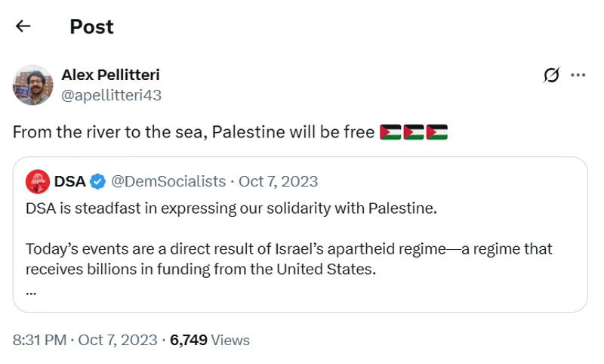This screenshot has height=364, width=604.
Task: Click the Alex Pellitteri display name
Action: [110, 75]
